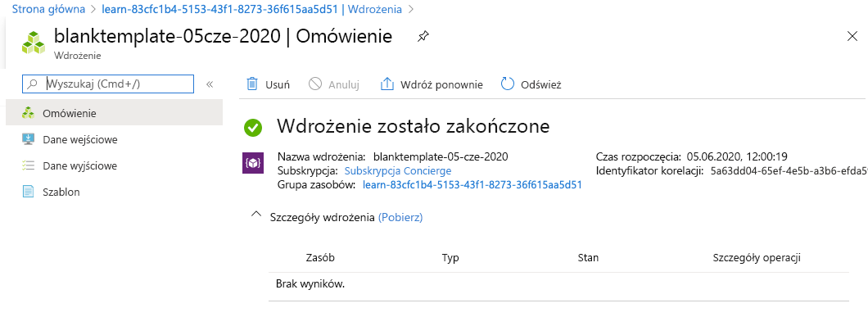Screen dimensions: 868x326
Task: Close the deployment blade with X
Action: click(852, 37)
